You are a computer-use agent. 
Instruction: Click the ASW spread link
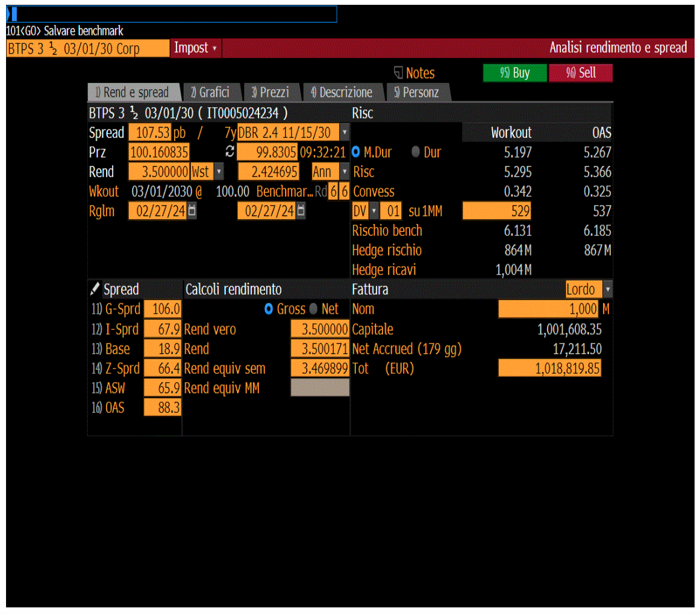point(108,388)
